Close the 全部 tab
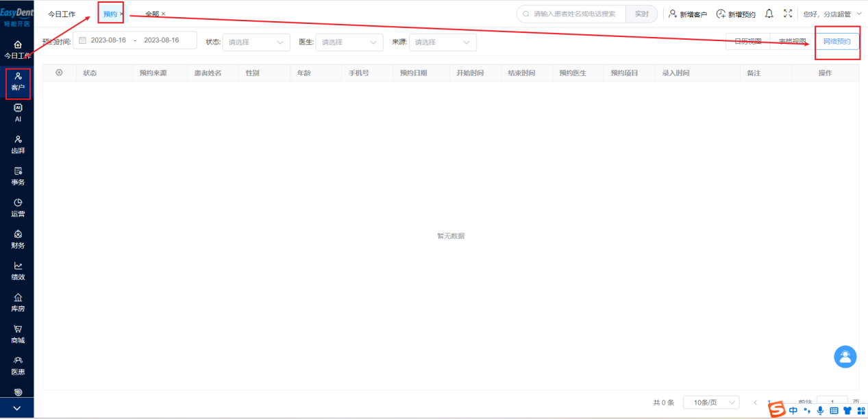Screen dimensions: 868x419 tap(164, 14)
